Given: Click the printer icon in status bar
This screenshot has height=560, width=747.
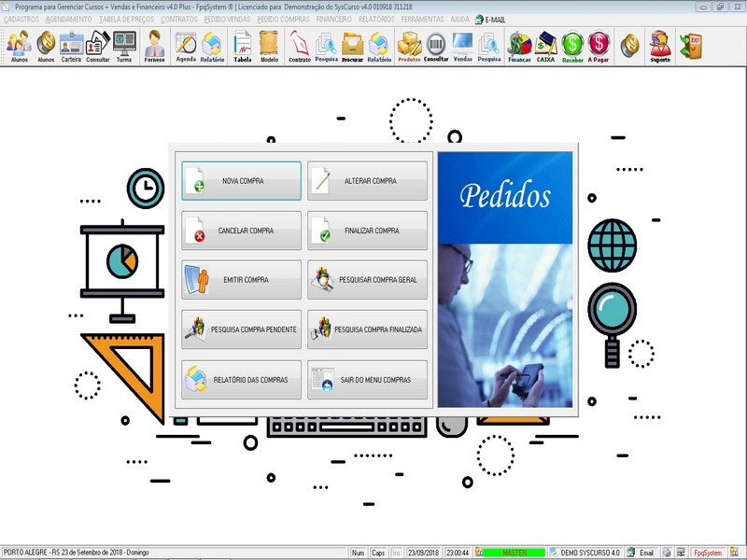Looking at the screenshot, I should tap(668, 553).
